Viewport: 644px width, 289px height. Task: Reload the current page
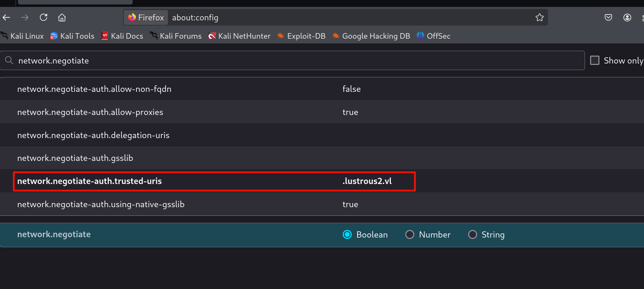(44, 17)
